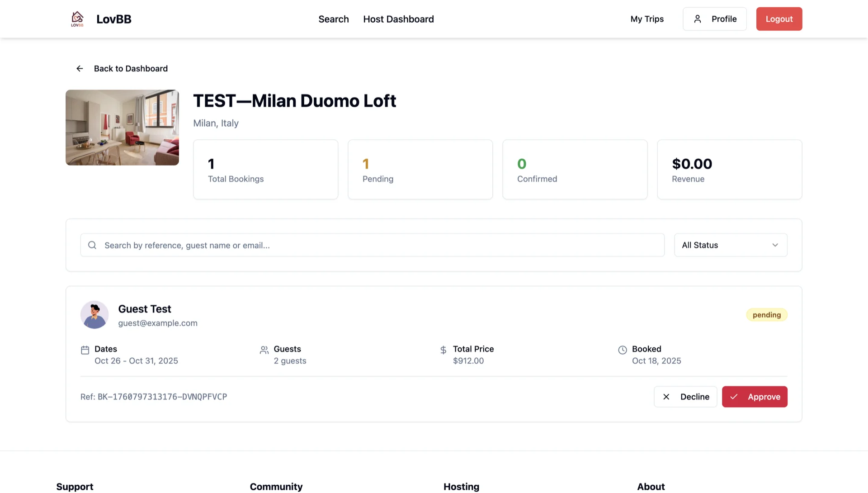Open My Trips link
This screenshot has height=493, width=868.
pyautogui.click(x=647, y=19)
